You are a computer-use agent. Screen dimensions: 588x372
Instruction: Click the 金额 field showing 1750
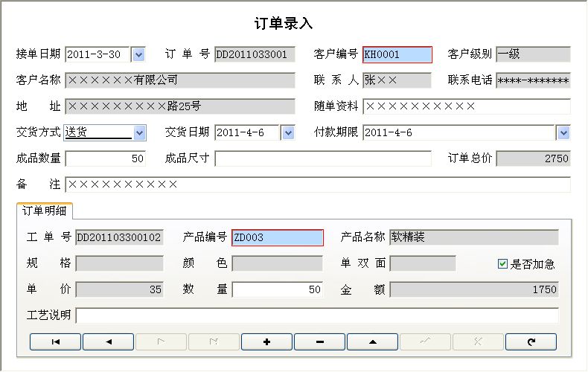(474, 289)
